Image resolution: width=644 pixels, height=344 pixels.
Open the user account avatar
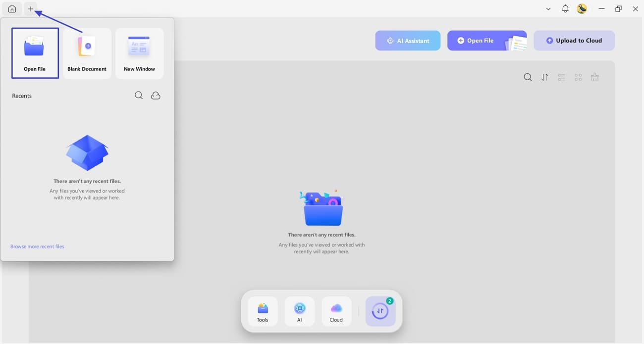click(582, 9)
